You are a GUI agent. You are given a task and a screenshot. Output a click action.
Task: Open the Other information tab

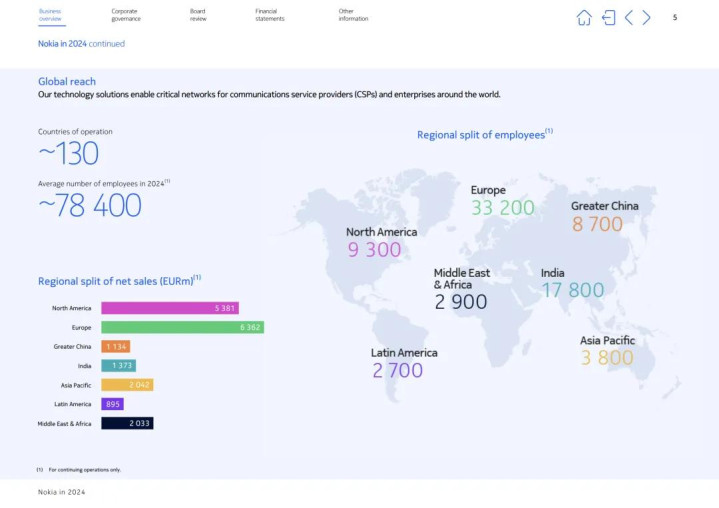[x=353, y=15]
